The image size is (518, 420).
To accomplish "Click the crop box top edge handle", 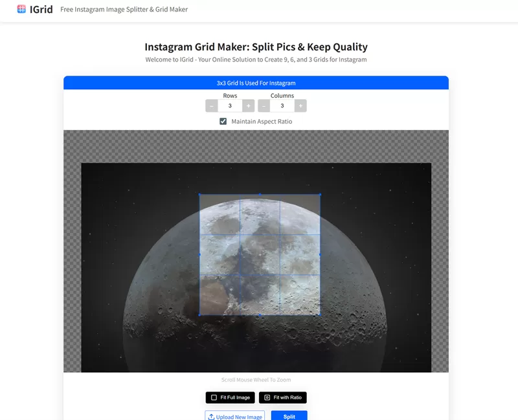I will point(260,195).
